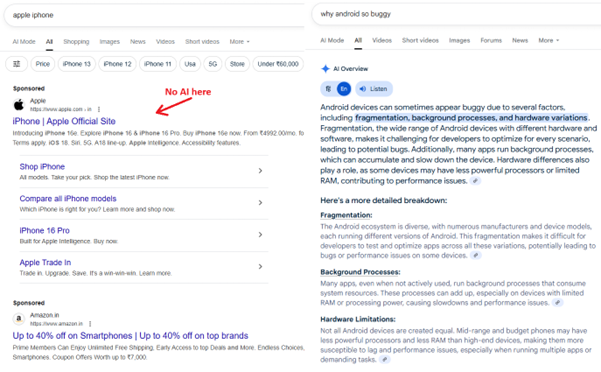Switch to Forums tab
Screen dimensions: 601x372
491,40
